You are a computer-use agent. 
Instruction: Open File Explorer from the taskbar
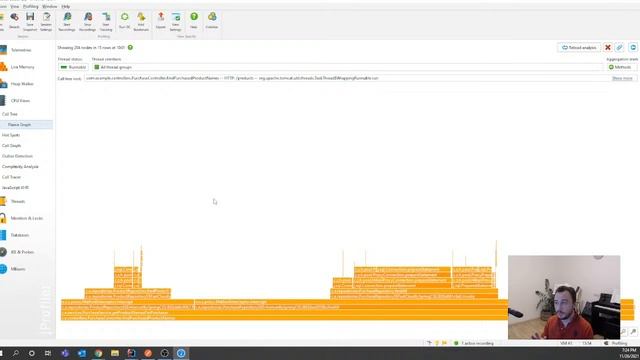tap(115, 353)
